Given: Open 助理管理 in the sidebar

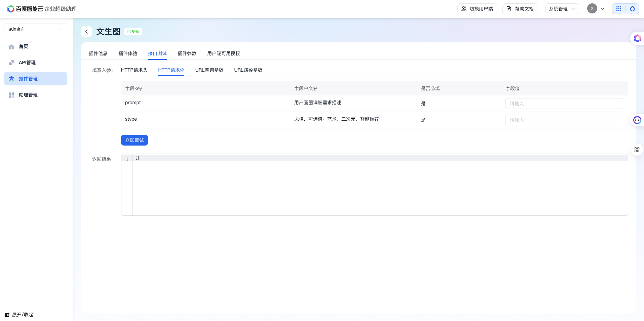Looking at the screenshot, I should pyautogui.click(x=36, y=95).
